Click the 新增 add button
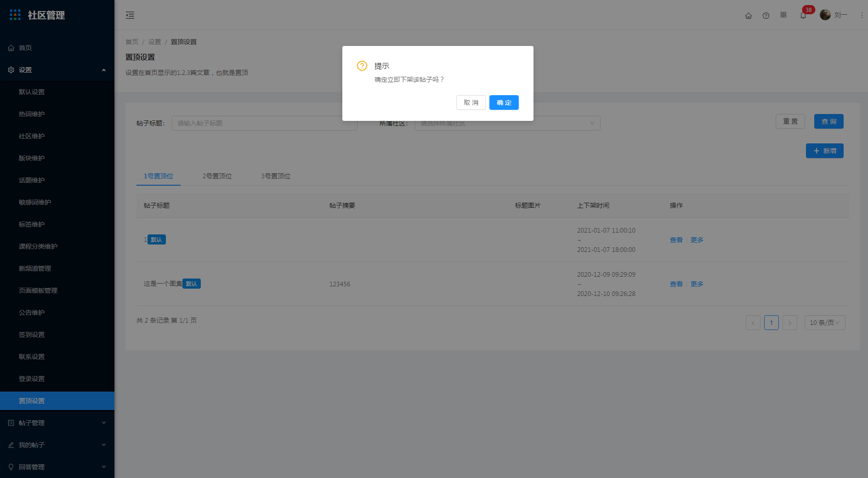The height and width of the screenshot is (478, 868). [825, 151]
